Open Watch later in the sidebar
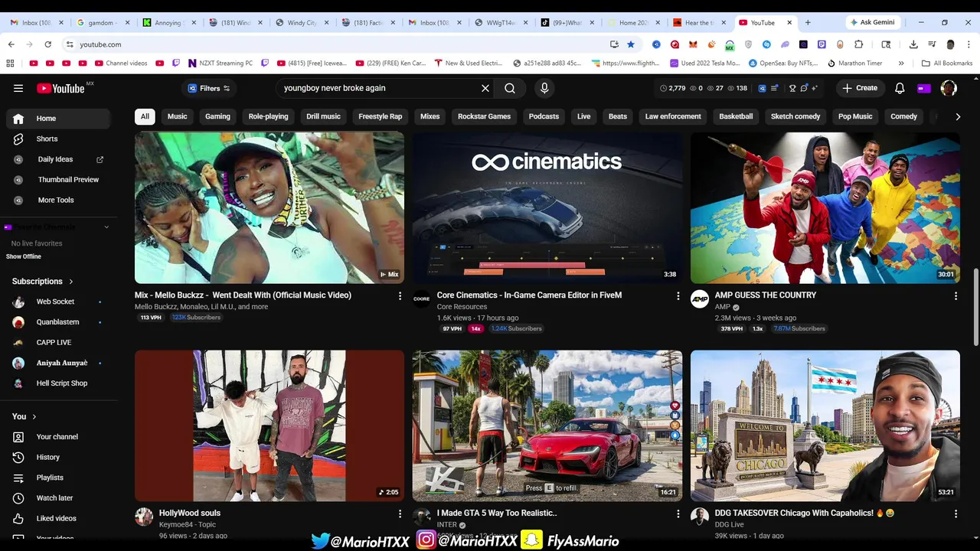This screenshot has width=980, height=551. [x=59, y=498]
